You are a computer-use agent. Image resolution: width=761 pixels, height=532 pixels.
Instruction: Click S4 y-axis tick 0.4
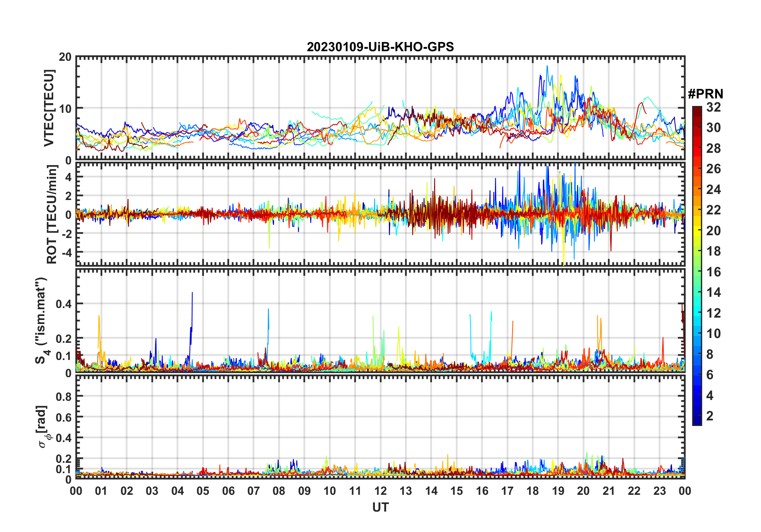64,304
